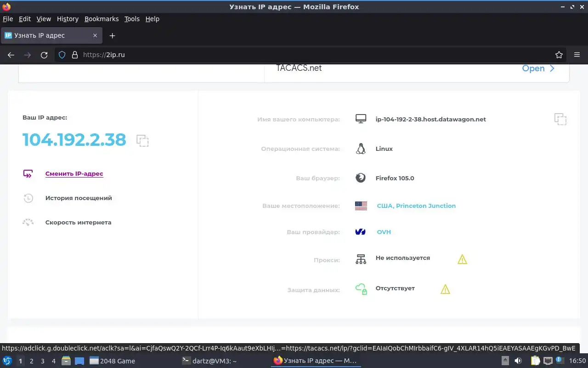
Task: Open the History menu
Action: click(68, 19)
